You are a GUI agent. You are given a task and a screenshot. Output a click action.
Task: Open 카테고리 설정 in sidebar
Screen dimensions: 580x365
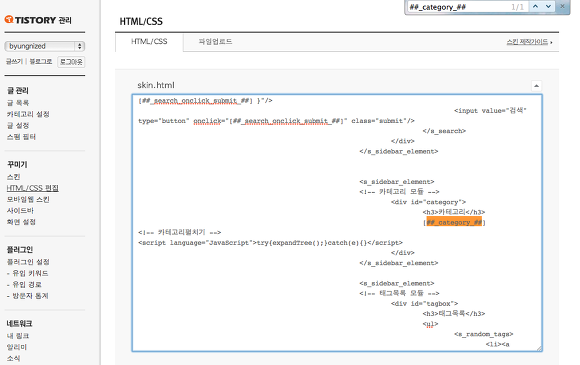pyautogui.click(x=28, y=114)
